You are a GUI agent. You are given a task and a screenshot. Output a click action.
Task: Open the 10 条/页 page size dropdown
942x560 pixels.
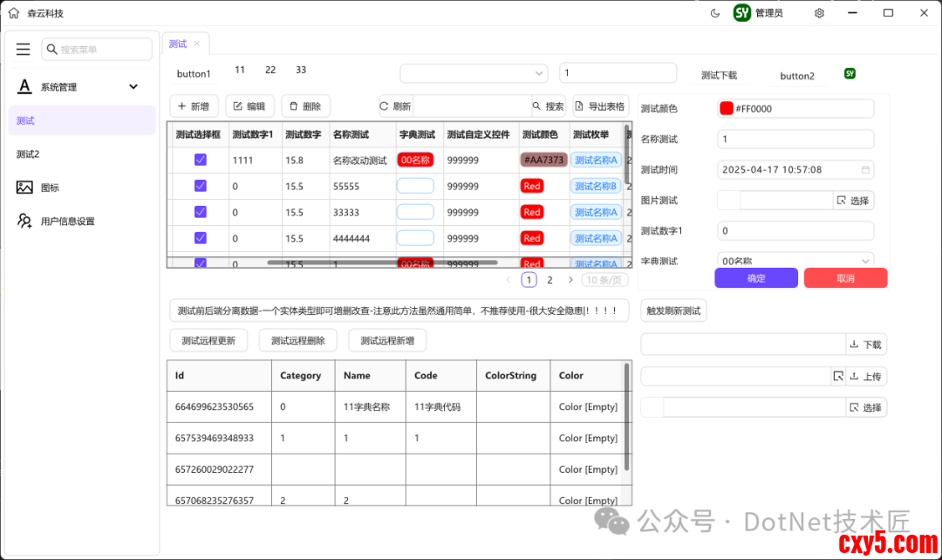tap(604, 280)
